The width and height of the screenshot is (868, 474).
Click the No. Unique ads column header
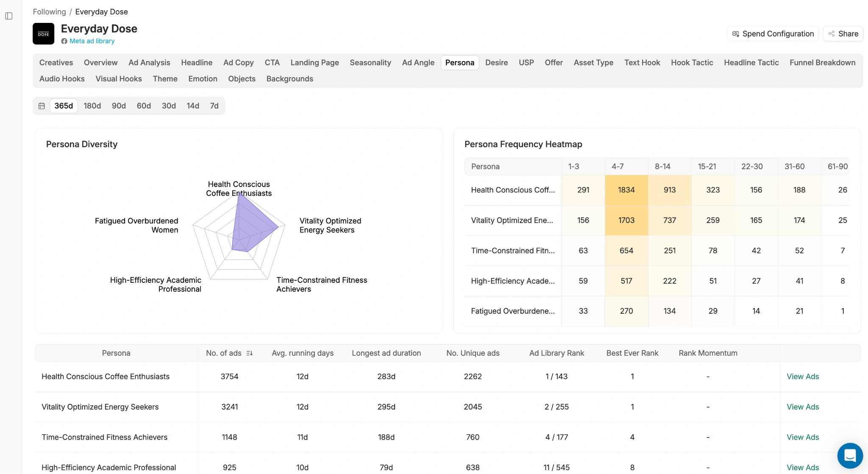473,353
